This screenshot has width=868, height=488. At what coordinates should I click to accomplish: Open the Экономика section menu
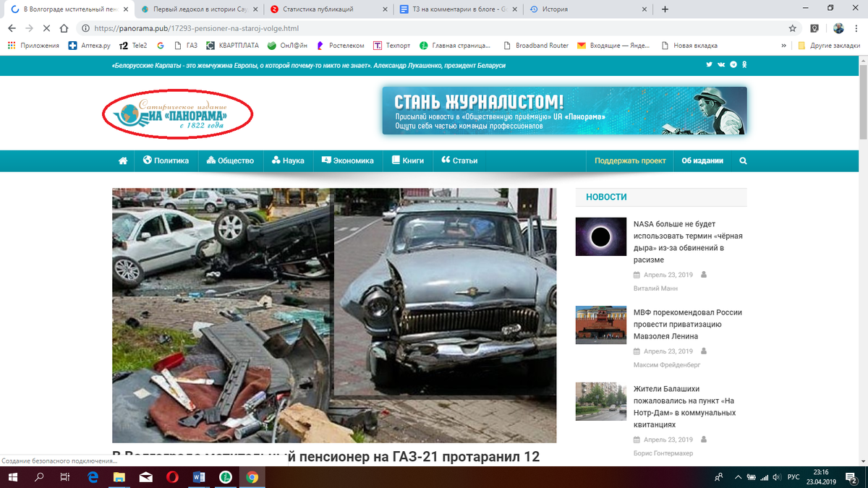348,160
